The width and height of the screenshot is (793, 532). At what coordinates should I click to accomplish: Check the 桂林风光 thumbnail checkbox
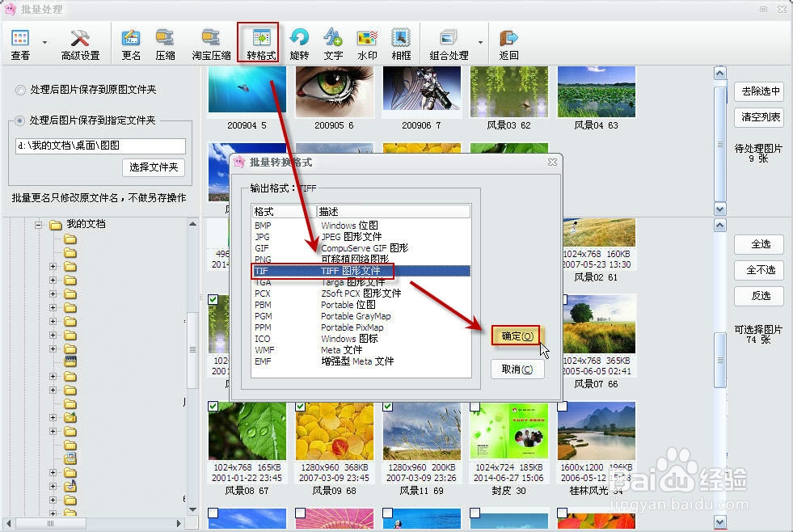(562, 406)
